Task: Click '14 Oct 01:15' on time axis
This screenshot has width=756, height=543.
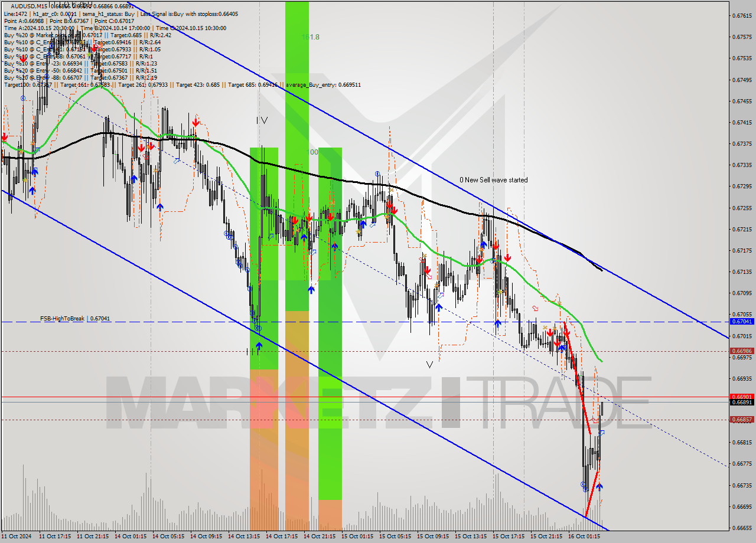Action: coord(131,537)
